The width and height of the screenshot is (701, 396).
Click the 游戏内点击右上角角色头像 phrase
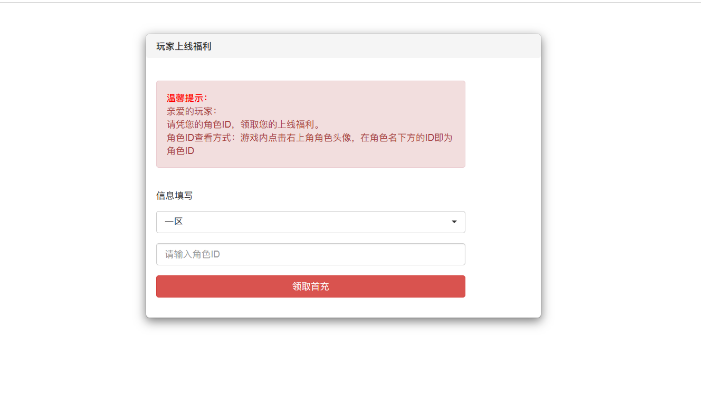[x=296, y=138]
